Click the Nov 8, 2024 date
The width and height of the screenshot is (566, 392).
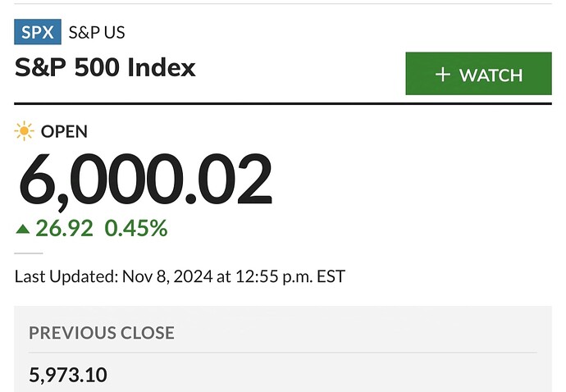point(167,277)
